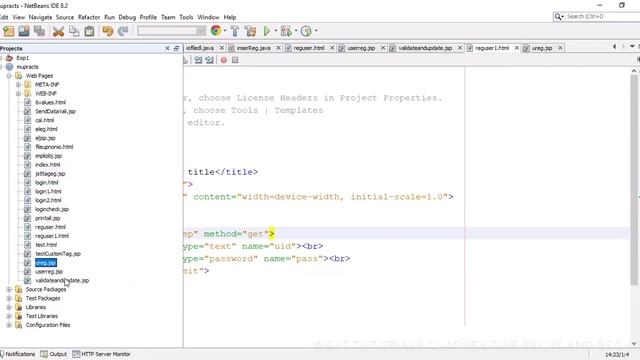Click the Profile Project clock icon
The image size is (640, 360).
click(x=306, y=31)
